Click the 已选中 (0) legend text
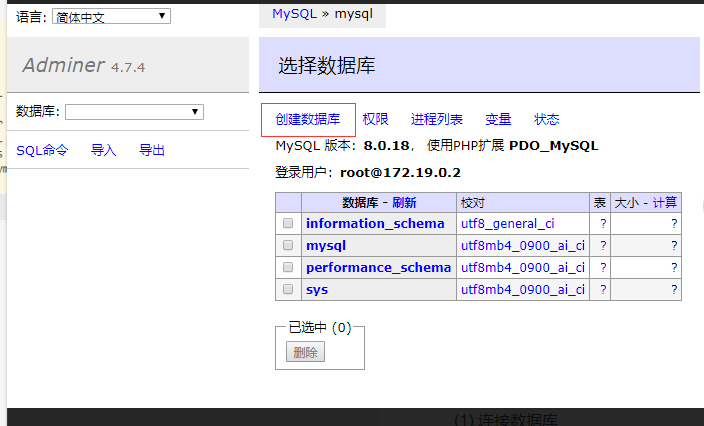Viewport: 704px width, 426px height. click(x=320, y=328)
